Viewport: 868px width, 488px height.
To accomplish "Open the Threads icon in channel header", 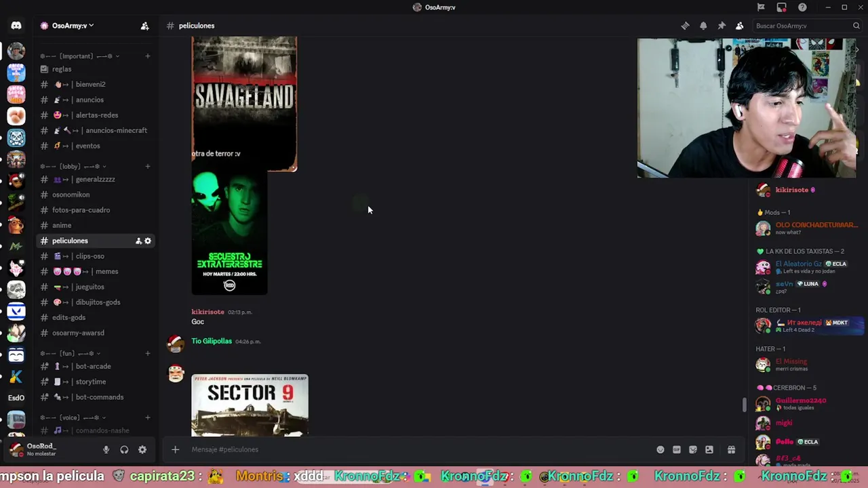I will 685,26.
